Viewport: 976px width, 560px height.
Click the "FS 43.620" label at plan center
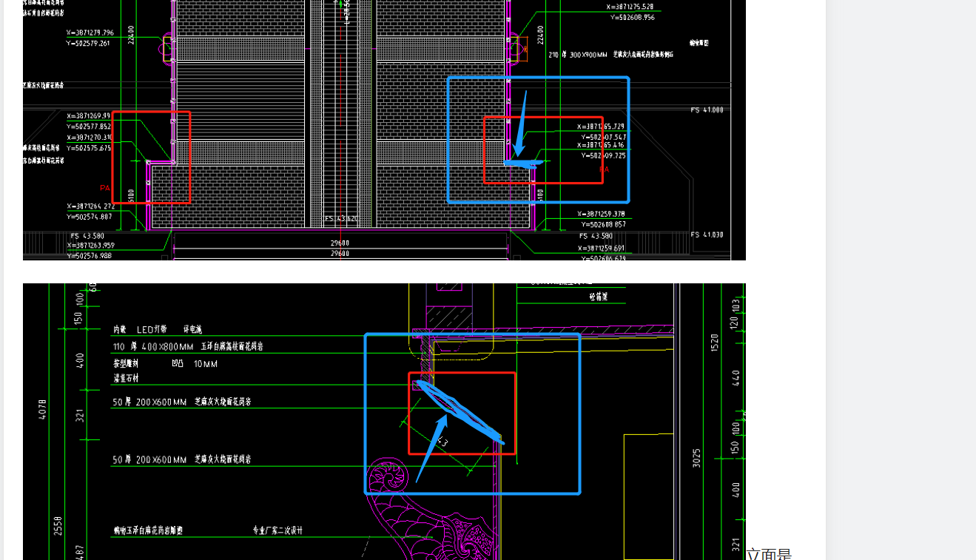[x=341, y=219]
